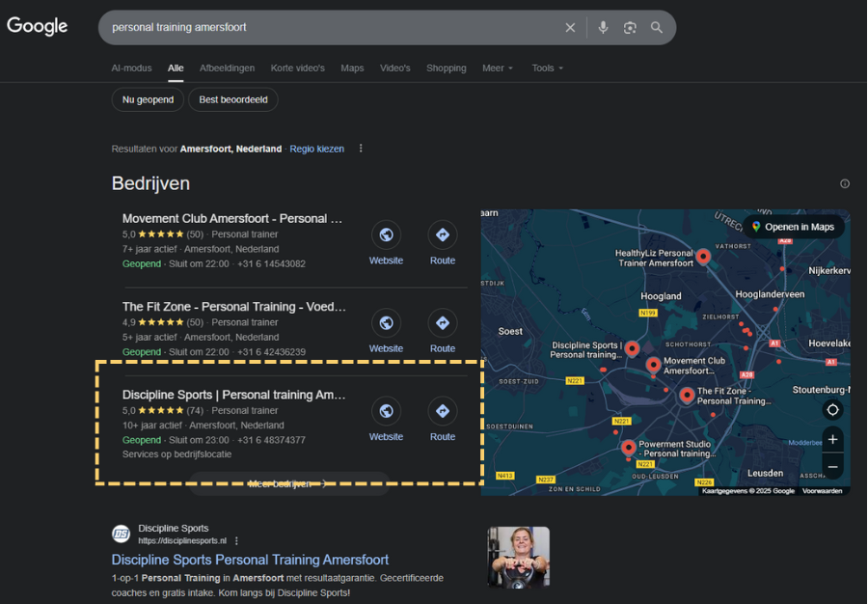Open Route icon for Movement Club Amersfoort

(x=443, y=234)
